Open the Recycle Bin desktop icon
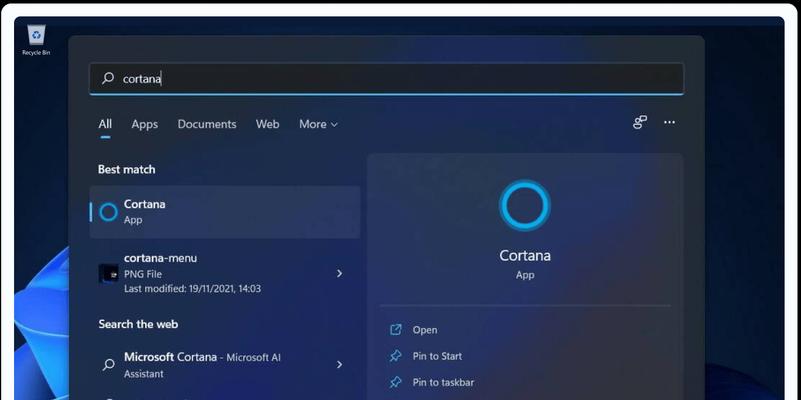801x400 pixels. pos(36,40)
